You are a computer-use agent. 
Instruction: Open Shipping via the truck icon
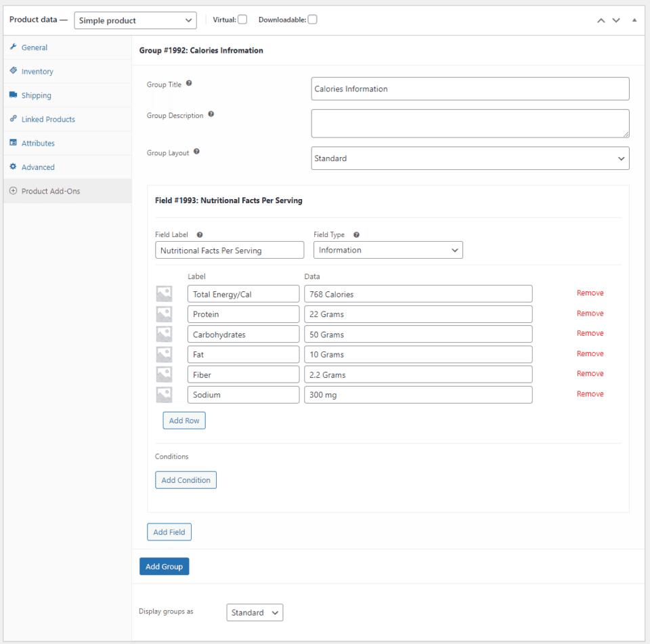tap(14, 95)
